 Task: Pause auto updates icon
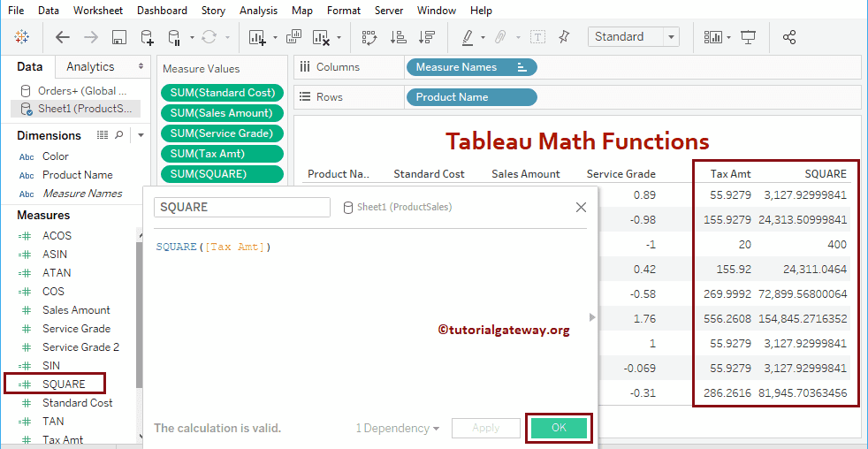tap(174, 37)
